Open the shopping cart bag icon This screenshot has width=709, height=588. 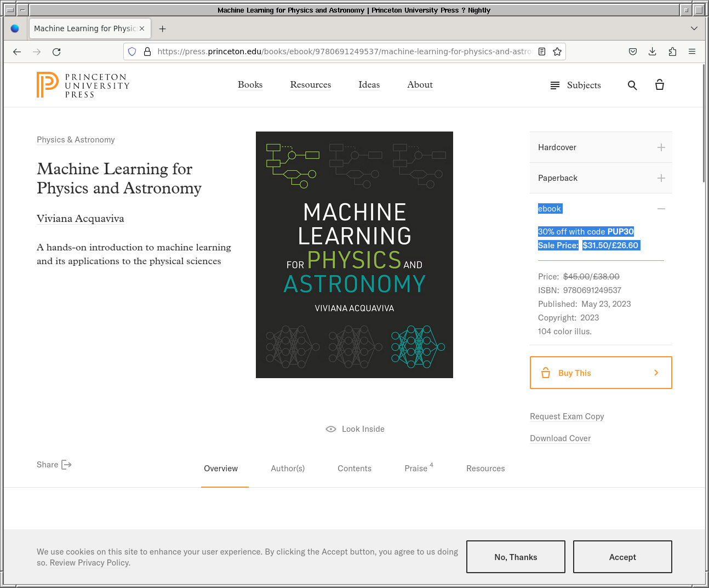[x=660, y=85]
